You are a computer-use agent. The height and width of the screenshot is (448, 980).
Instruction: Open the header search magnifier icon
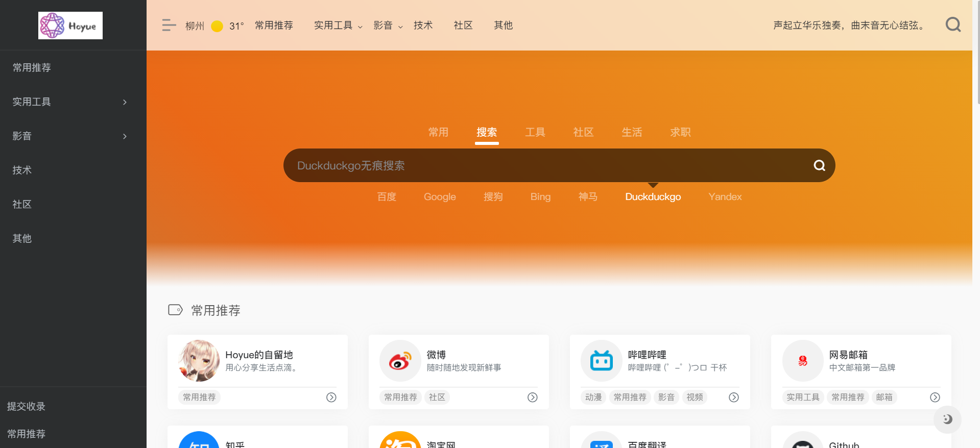click(953, 24)
